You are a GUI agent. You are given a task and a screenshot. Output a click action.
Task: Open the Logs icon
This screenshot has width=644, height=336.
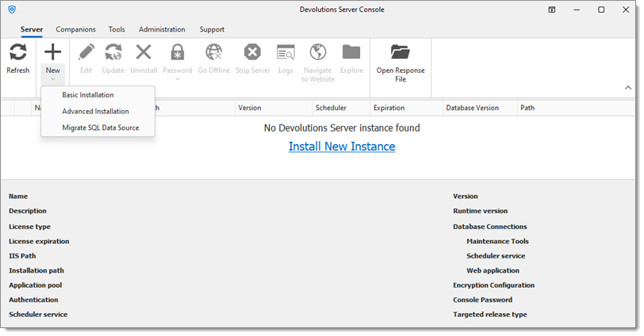click(x=286, y=52)
